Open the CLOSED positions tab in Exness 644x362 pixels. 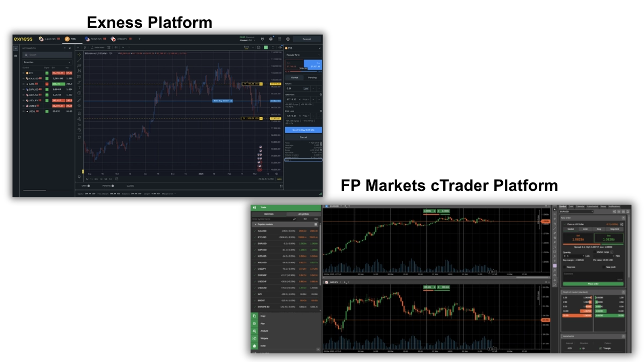coord(130,185)
